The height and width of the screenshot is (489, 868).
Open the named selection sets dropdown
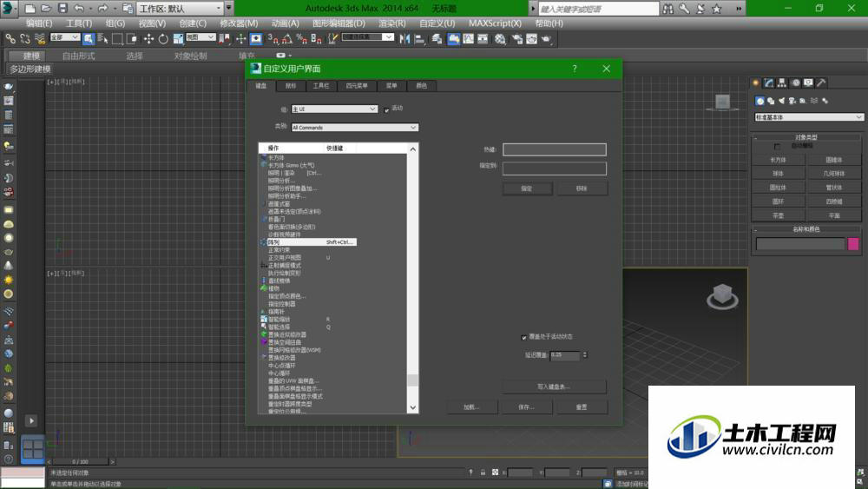[x=367, y=37]
